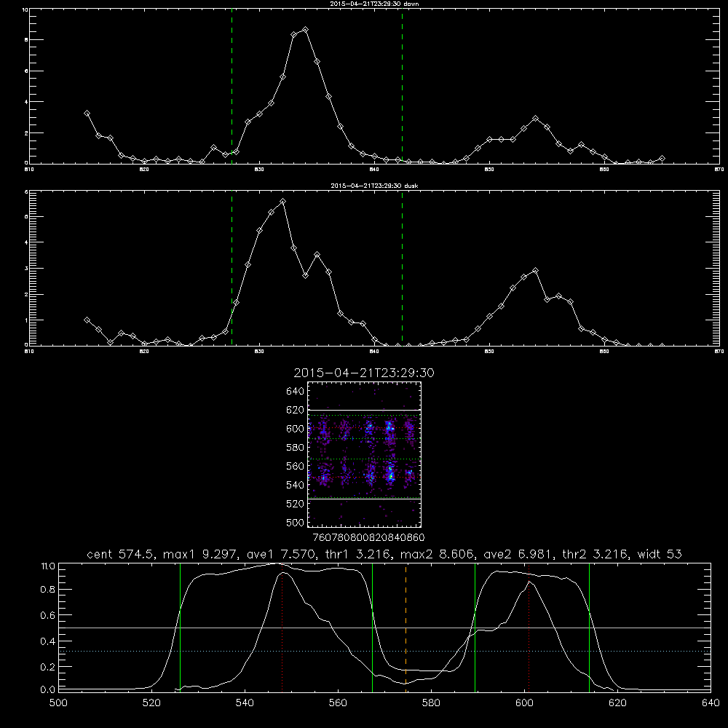Click the first (leftmost) data point in dusk plot
Image resolution: width=728 pixels, height=728 pixels.
[87, 320]
